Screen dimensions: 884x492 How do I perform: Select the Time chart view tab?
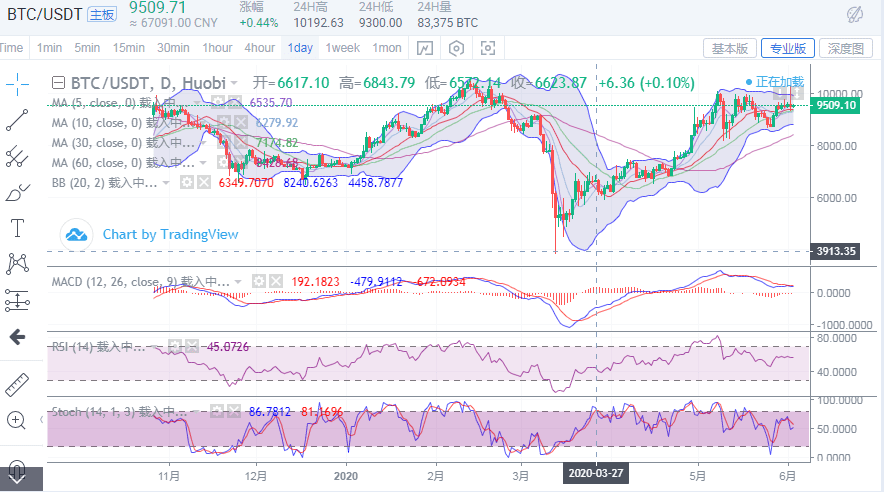11,48
